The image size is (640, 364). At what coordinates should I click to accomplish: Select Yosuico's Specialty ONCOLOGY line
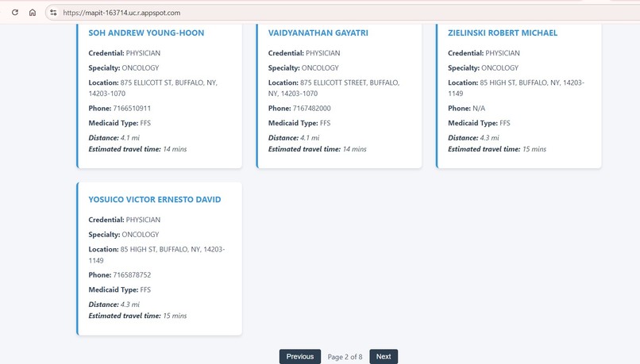tap(124, 235)
